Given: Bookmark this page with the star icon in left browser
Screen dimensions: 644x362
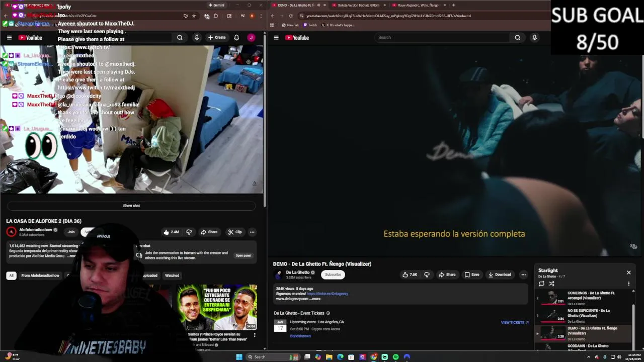Looking at the screenshot, I should (194, 16).
